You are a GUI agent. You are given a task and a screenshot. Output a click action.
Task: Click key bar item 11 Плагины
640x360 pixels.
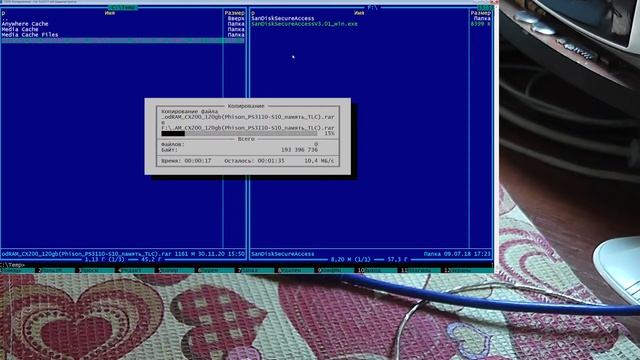[420, 270]
